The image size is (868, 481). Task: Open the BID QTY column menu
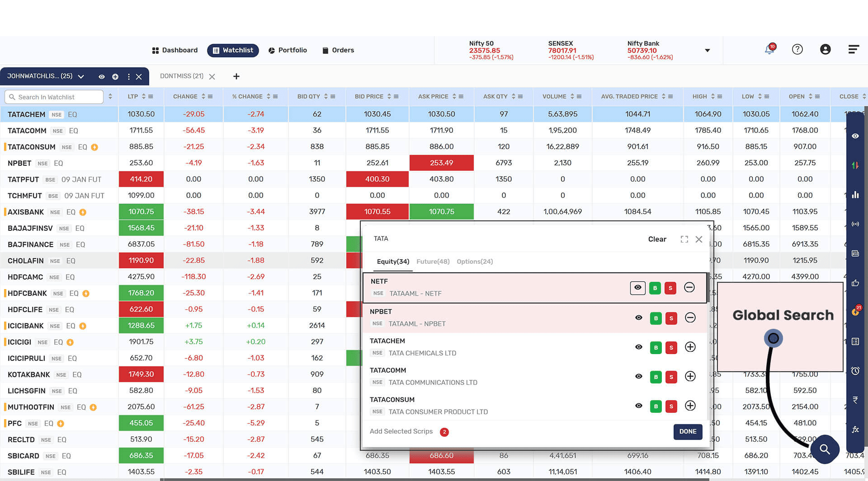tap(333, 97)
